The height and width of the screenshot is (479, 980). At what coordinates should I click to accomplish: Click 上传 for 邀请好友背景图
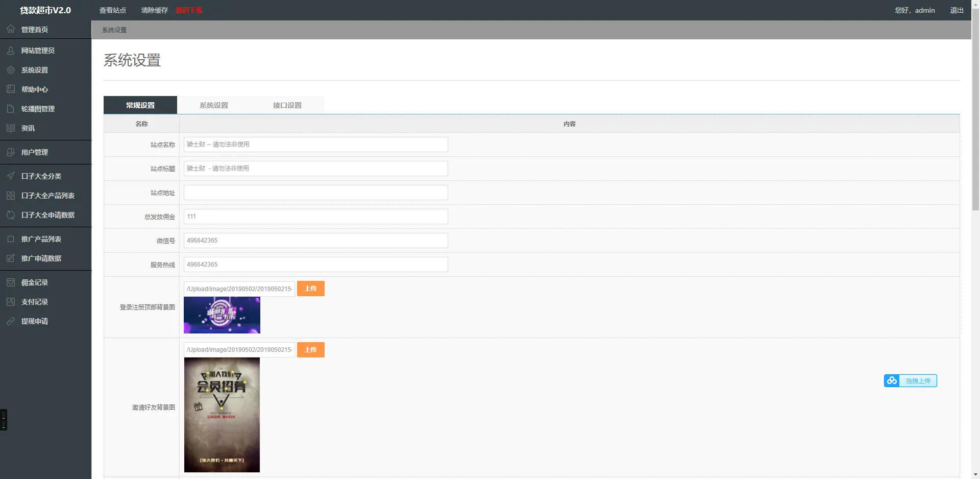pos(311,350)
